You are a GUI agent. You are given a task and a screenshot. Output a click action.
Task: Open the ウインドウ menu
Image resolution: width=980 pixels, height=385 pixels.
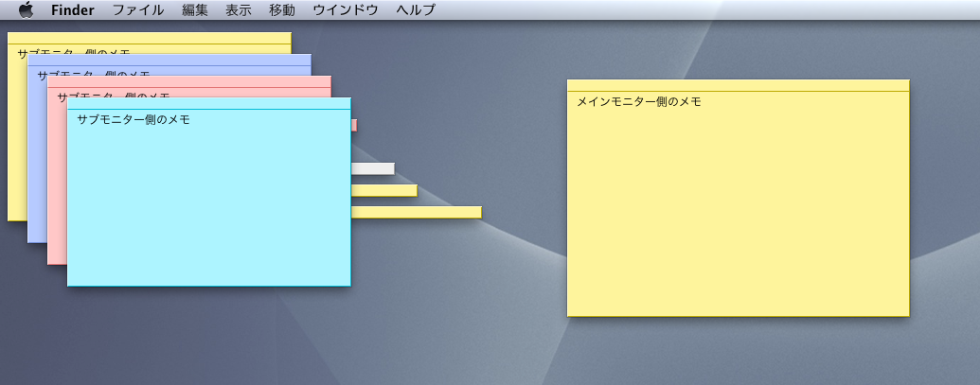point(346,10)
